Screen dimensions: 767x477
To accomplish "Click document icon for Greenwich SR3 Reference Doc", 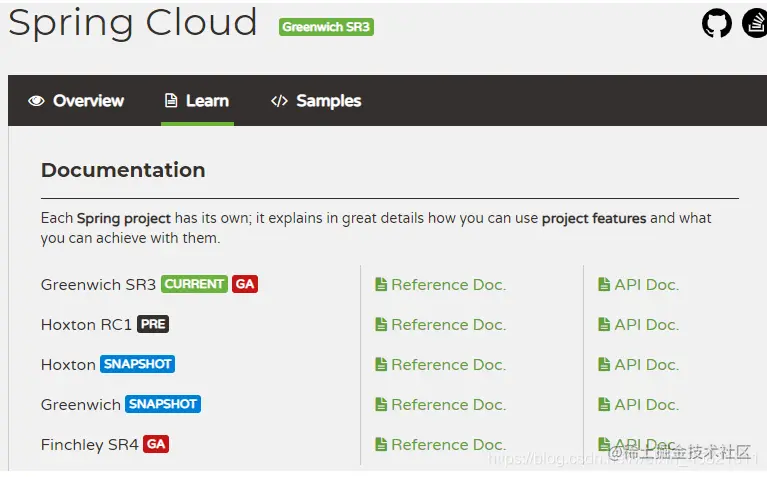I will pyautogui.click(x=381, y=285).
